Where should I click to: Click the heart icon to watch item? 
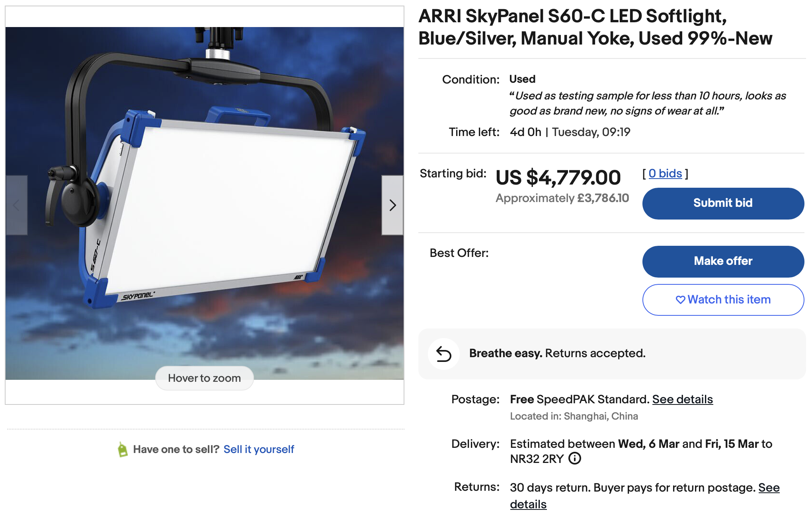tap(680, 300)
